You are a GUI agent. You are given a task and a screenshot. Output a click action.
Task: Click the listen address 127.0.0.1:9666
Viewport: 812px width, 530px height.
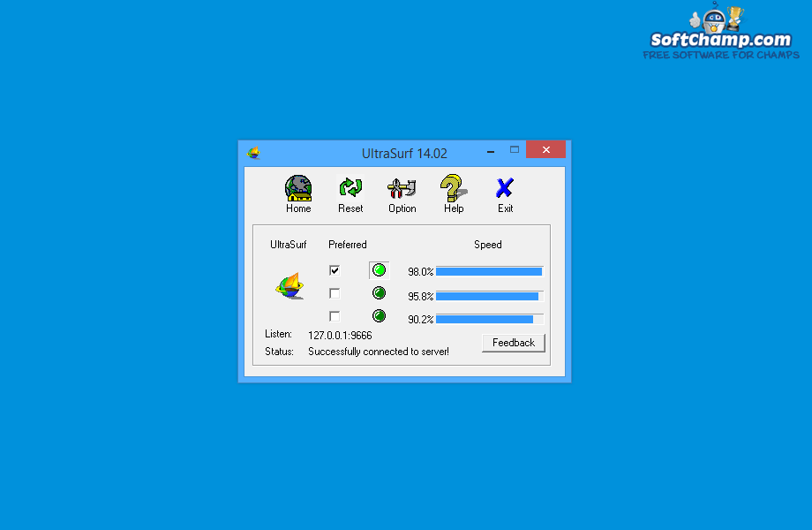click(x=340, y=335)
